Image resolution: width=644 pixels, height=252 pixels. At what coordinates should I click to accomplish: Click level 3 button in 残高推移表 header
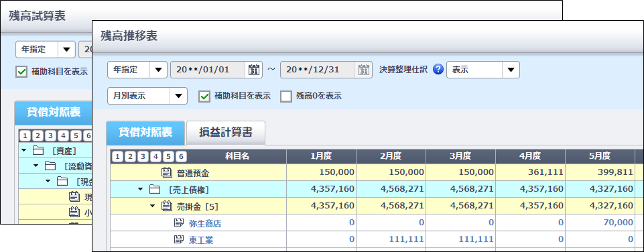pyautogui.click(x=143, y=156)
